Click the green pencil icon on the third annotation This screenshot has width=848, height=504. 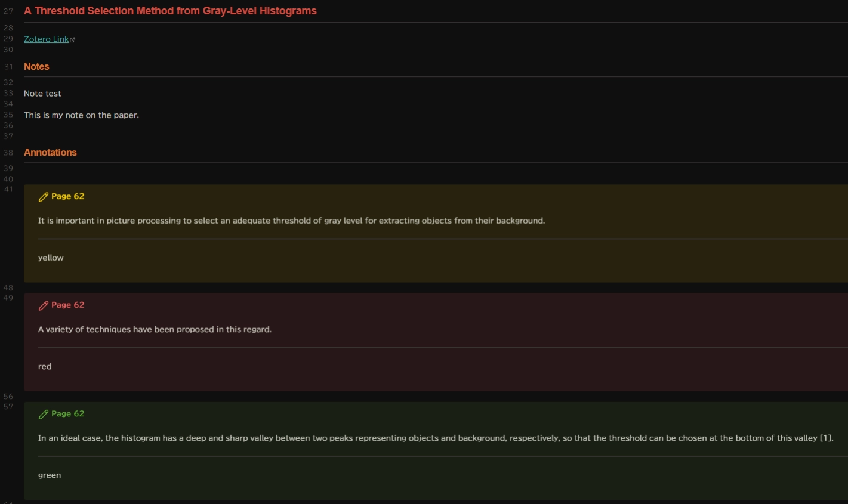tap(43, 414)
